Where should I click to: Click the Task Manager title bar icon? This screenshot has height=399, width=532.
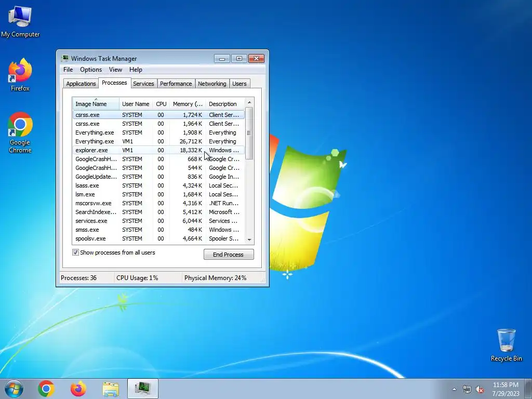(65, 58)
